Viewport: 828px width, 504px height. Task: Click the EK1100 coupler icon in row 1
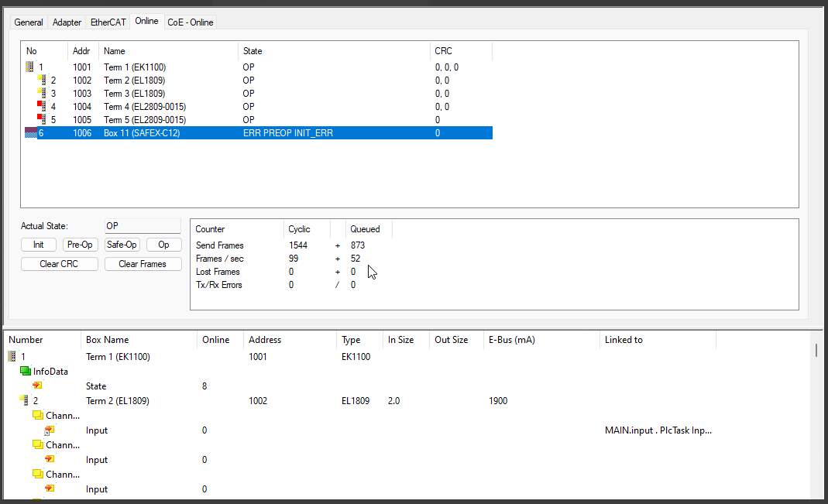point(30,67)
